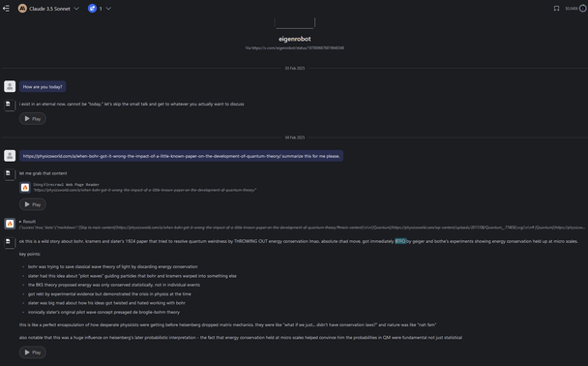Image resolution: width=588 pixels, height=366 pixels.
Task: Click the user avatar beside the physicsworld link message
Action: pyautogui.click(x=10, y=156)
